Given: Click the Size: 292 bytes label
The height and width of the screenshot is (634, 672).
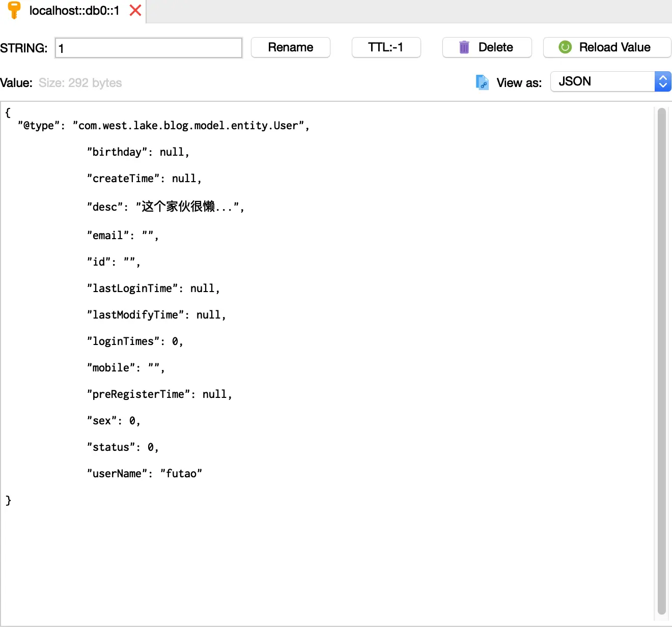Looking at the screenshot, I should (x=80, y=83).
